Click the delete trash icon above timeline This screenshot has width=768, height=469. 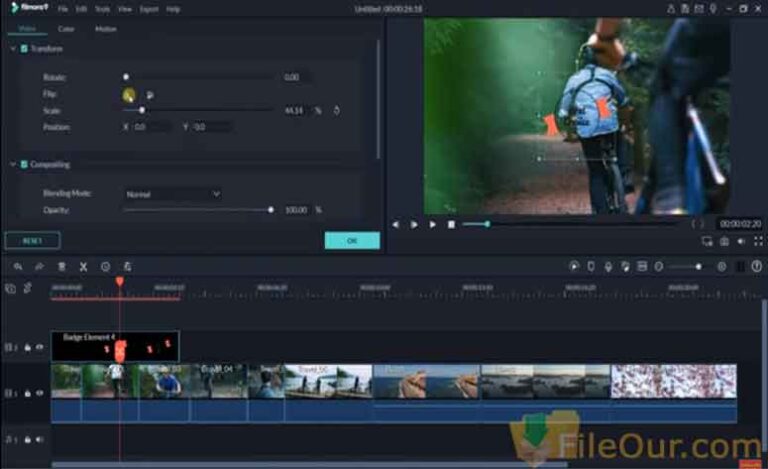(x=62, y=267)
